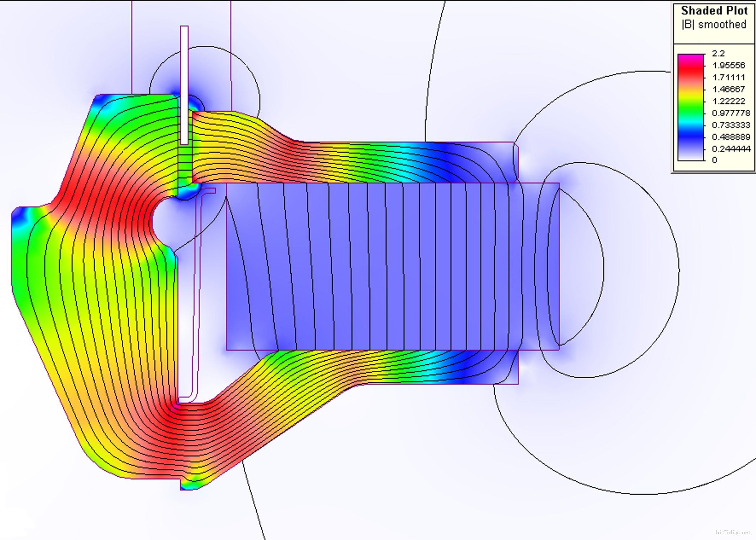The image size is (756, 540).
Task: Select the 0.733333 legend value
Action: [731, 125]
